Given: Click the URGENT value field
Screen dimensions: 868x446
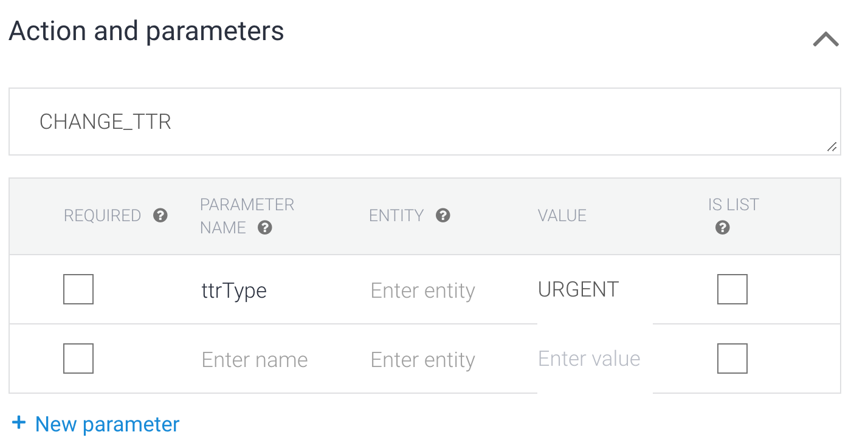Looking at the screenshot, I should point(595,289).
